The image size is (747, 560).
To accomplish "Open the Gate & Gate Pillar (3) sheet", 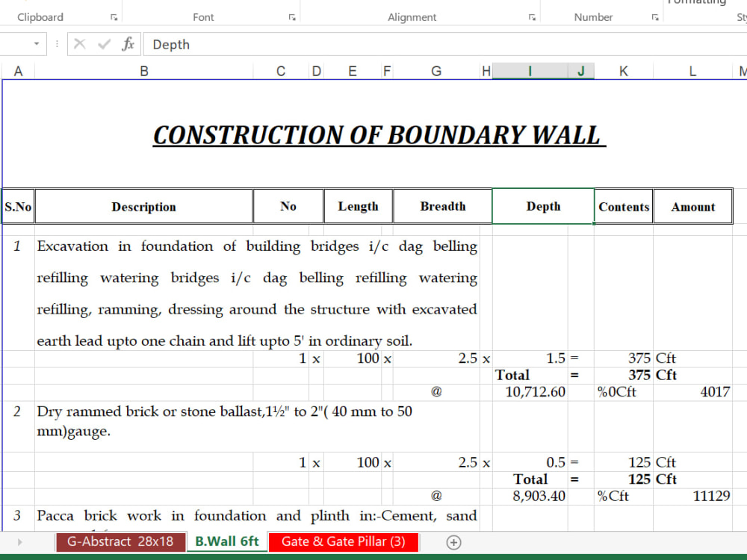I will click(344, 542).
